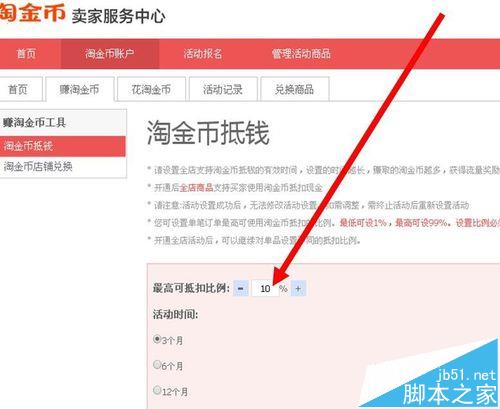Viewport: 500px width, 409px height.
Task: Open 管理活动商品 in navigation bar
Action: click(301, 54)
